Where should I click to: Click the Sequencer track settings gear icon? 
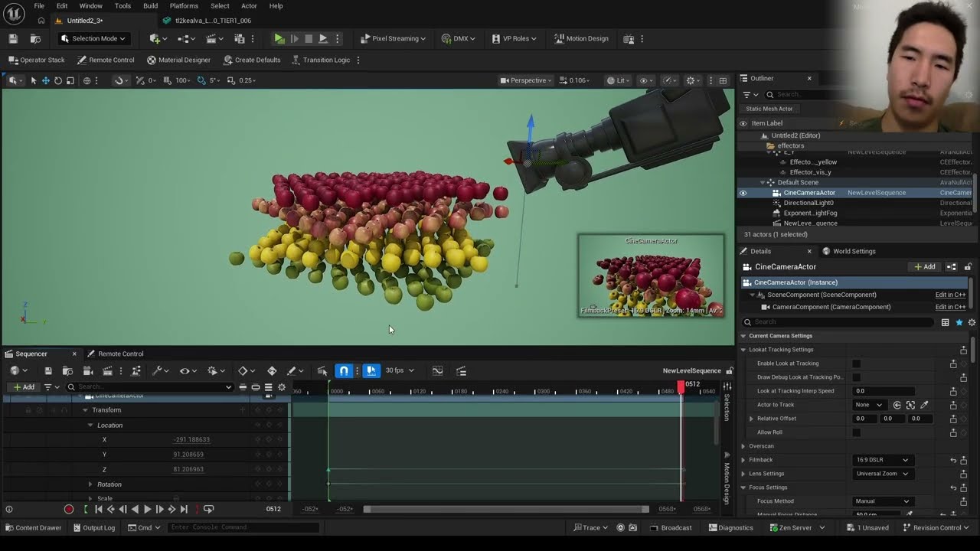click(x=282, y=387)
